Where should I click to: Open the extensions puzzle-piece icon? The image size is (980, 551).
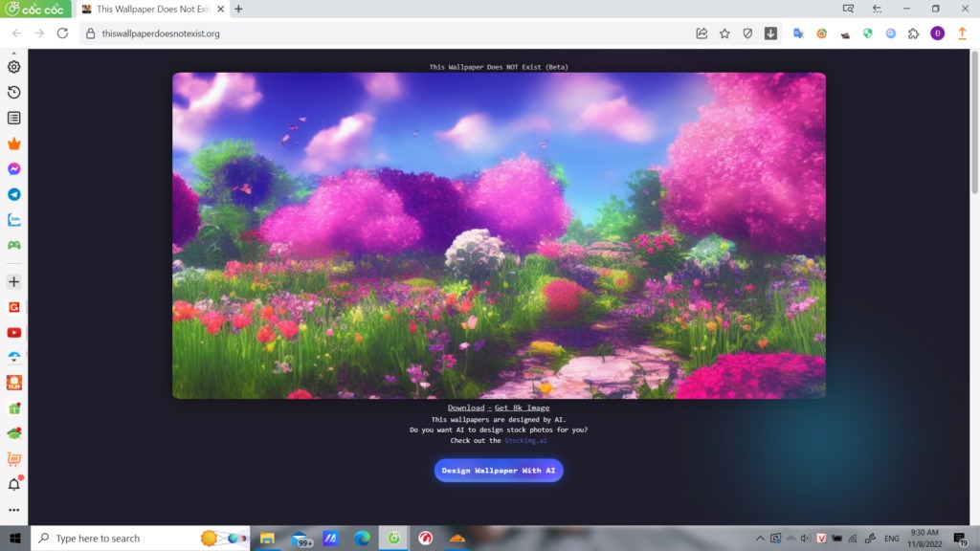[914, 33]
